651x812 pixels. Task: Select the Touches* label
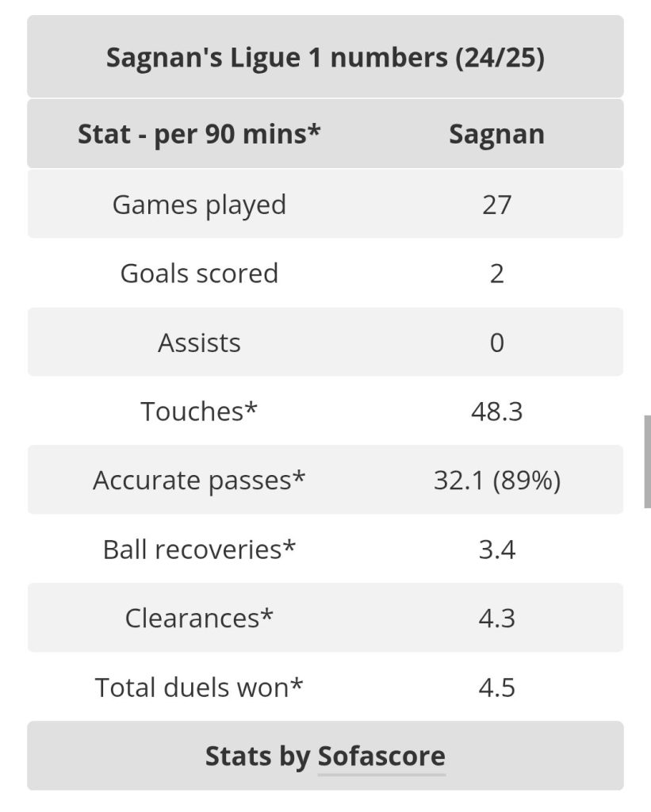(x=199, y=412)
